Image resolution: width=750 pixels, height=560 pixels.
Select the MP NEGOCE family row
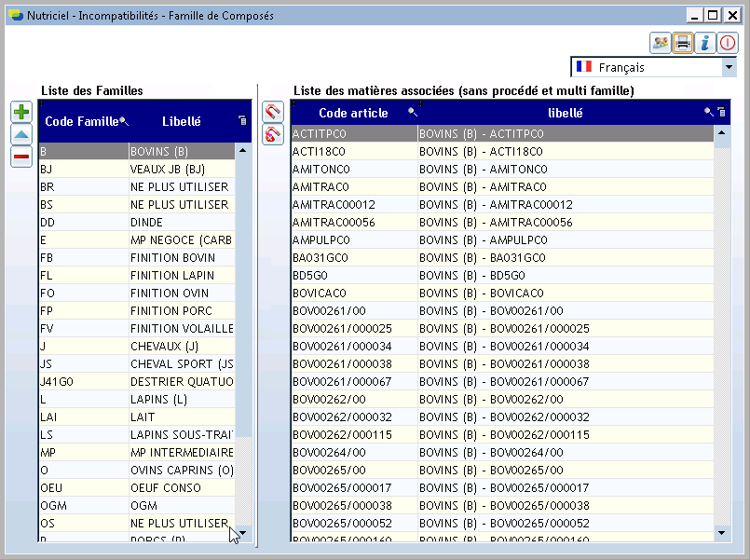[137, 240]
